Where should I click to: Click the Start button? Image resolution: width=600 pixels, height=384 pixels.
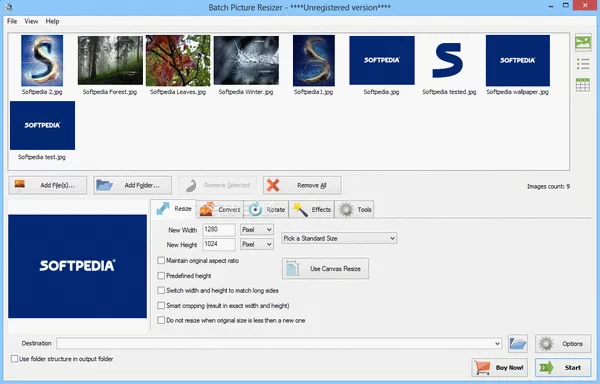(562, 367)
